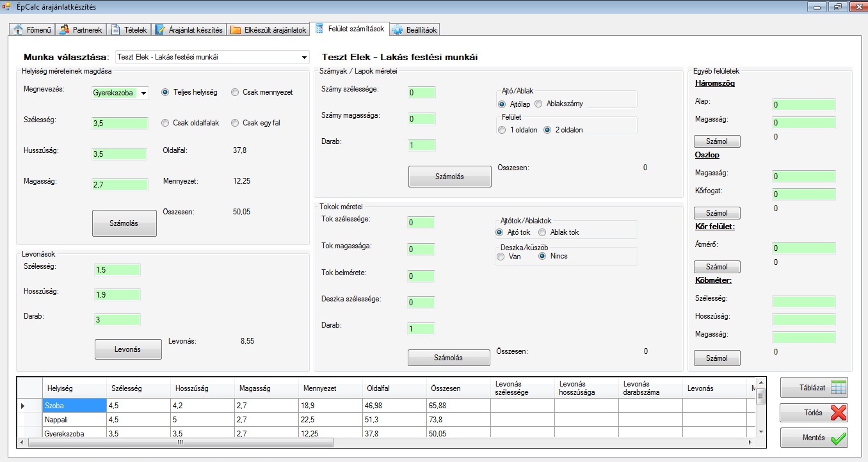Choose the Ablakszárny radio button
This screenshot has width=868, height=462.
point(539,104)
